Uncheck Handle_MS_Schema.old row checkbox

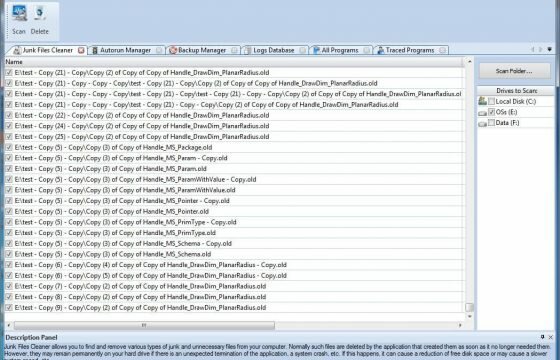tap(9, 254)
